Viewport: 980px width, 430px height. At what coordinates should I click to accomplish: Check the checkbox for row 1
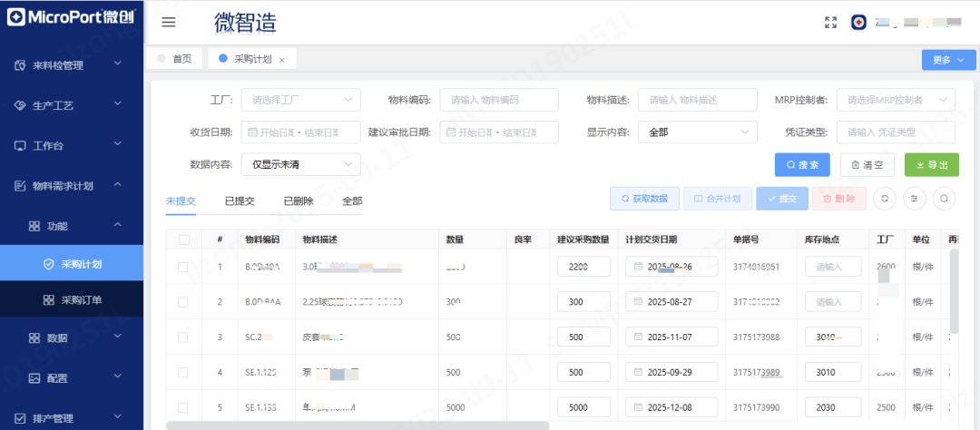point(184,268)
